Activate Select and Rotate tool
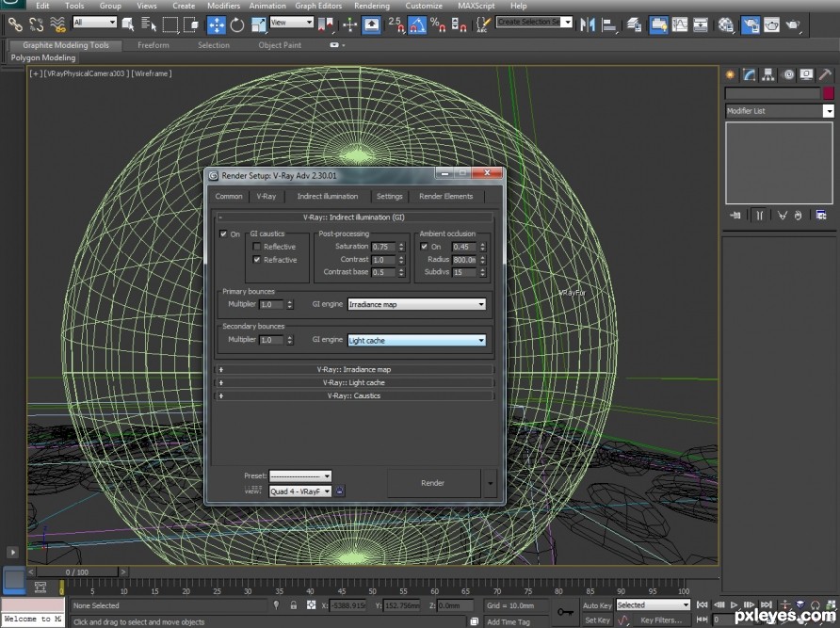The height and width of the screenshot is (628, 840). pyautogui.click(x=236, y=24)
